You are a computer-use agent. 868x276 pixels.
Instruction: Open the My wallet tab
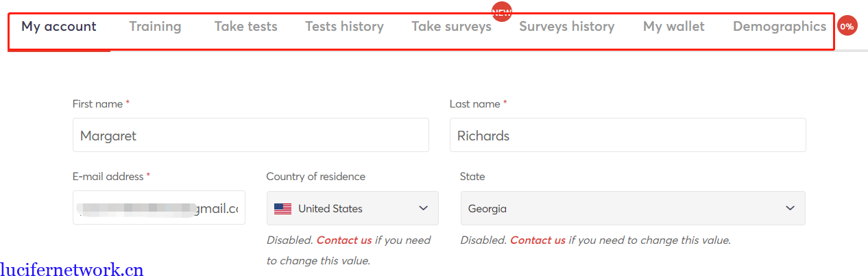673,27
